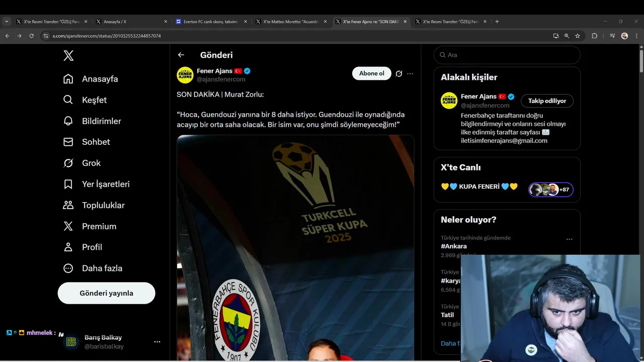Image resolution: width=644 pixels, height=362 pixels.
Task: Open Bildirimler notifications
Action: pos(92,121)
